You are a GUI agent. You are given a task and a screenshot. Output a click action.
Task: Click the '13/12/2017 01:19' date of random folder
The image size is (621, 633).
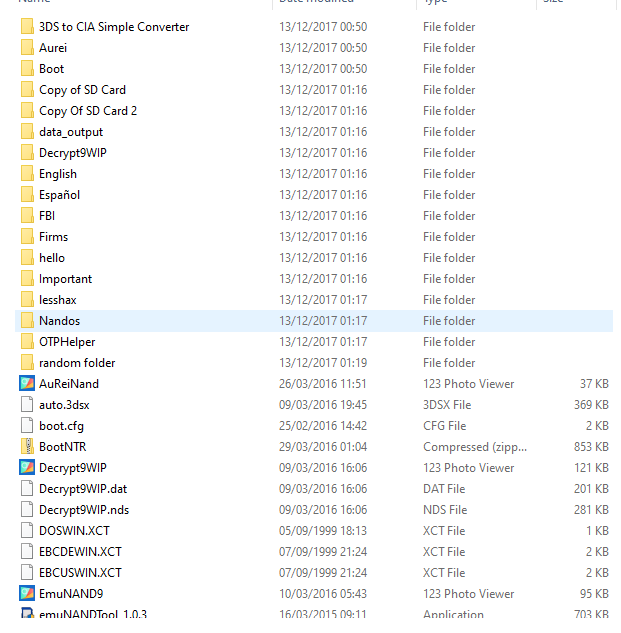coord(323,363)
